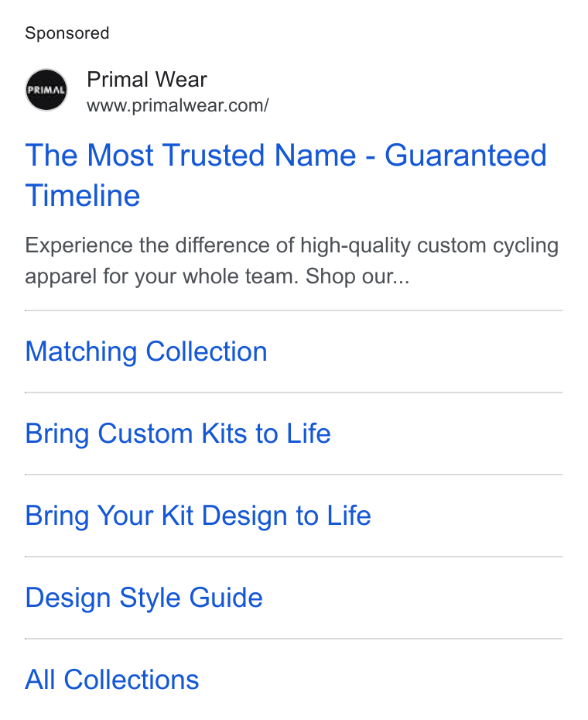588x720 pixels.
Task: Click the word "Life" in Bring Custom Kits
Action: click(x=309, y=434)
